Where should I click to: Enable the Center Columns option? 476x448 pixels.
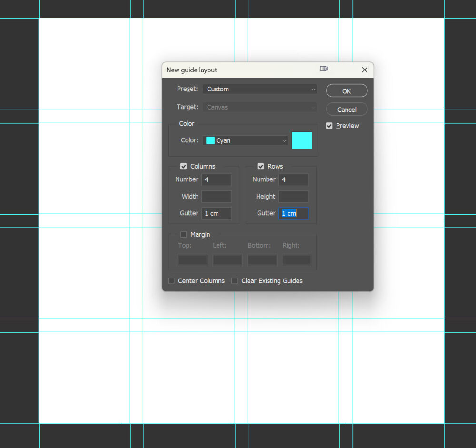(171, 281)
